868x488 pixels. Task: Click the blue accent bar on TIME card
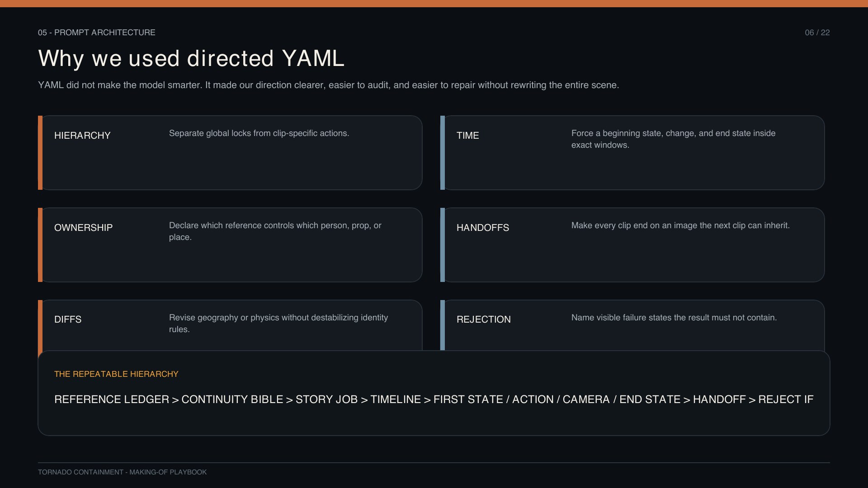tap(443, 153)
